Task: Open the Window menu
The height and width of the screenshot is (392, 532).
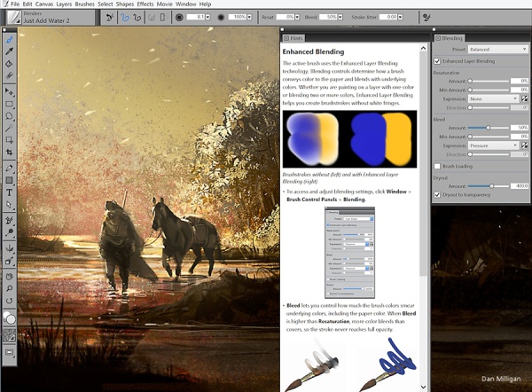Action: click(x=186, y=4)
